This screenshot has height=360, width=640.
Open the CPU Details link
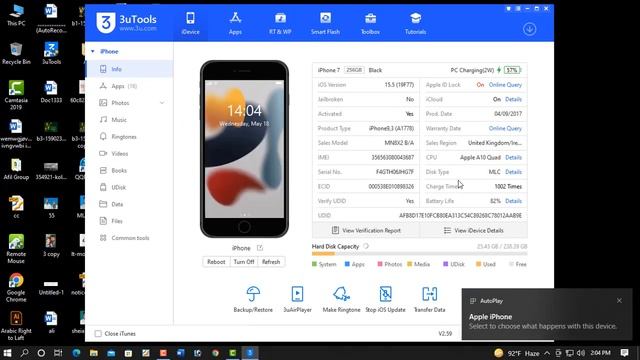513,157
